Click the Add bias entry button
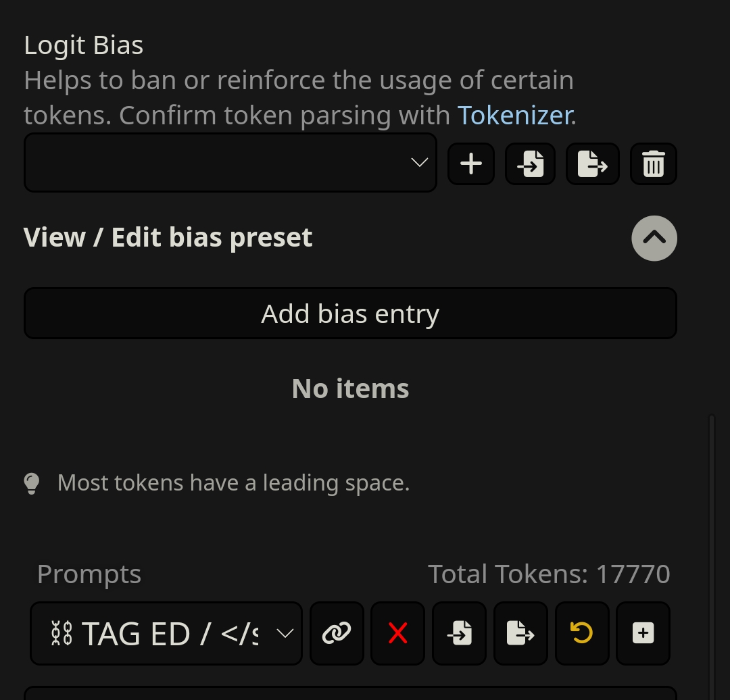 350,314
